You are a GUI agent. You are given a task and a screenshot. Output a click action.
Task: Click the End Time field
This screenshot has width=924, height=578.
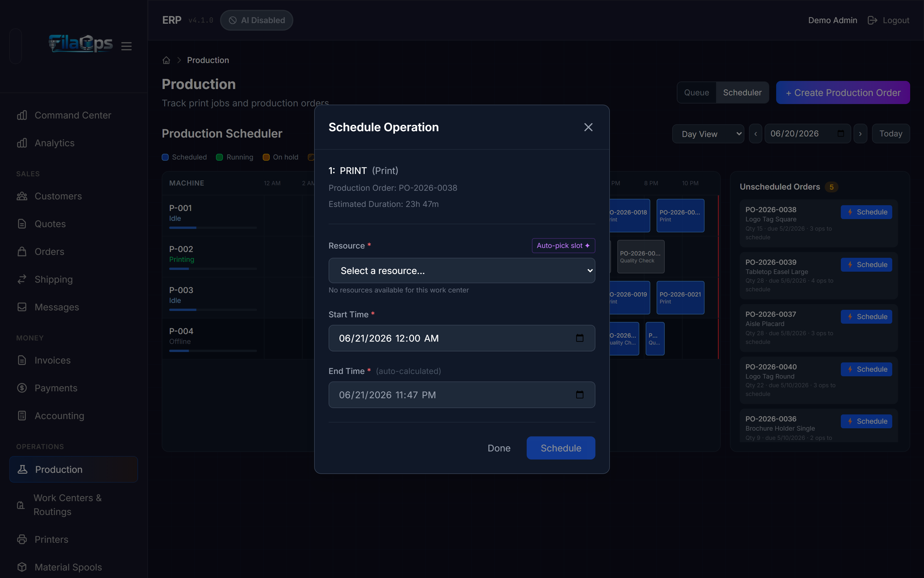point(462,394)
